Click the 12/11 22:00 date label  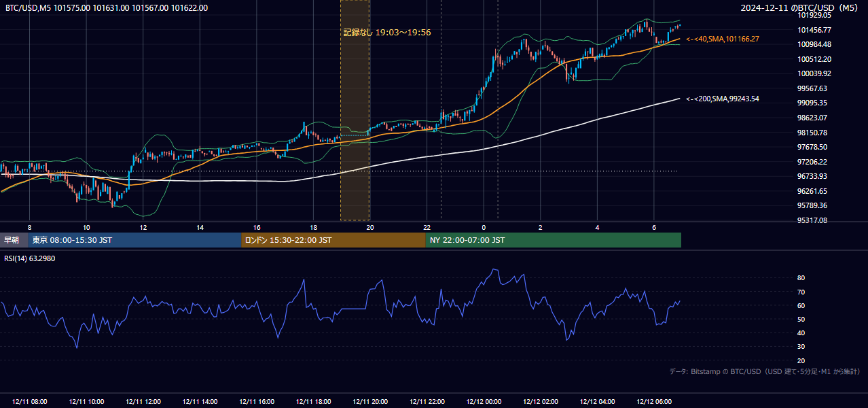pyautogui.click(x=427, y=402)
